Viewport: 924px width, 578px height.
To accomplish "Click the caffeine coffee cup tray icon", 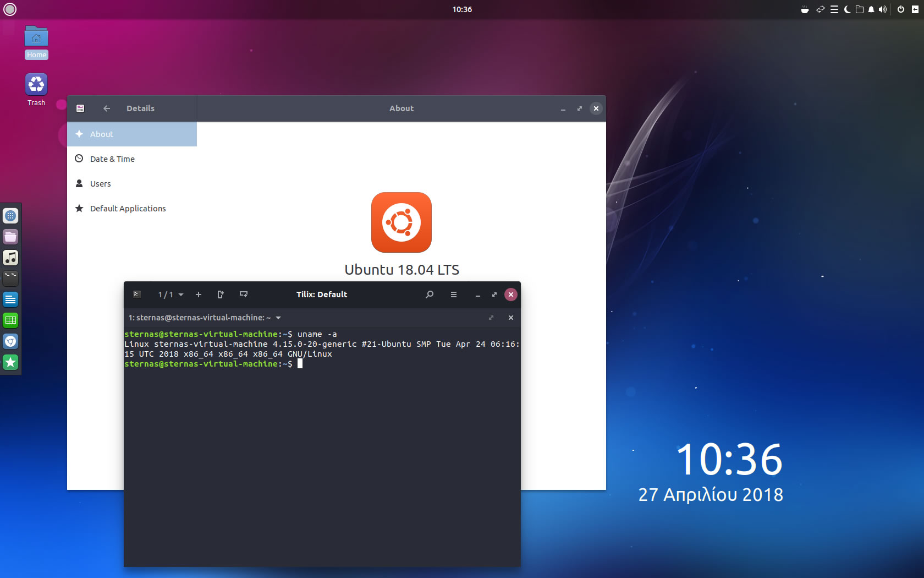I will 805,9.
